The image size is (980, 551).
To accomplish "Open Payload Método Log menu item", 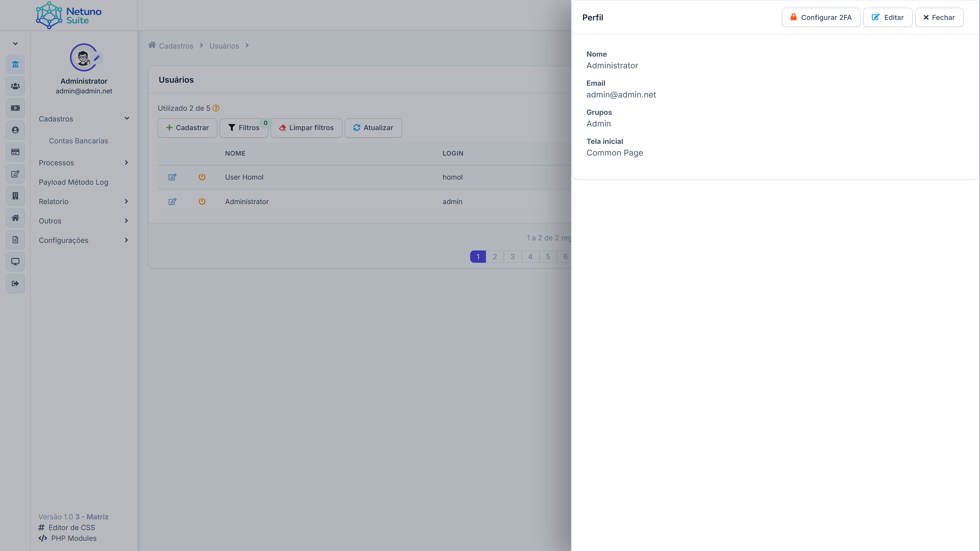I will point(73,182).
